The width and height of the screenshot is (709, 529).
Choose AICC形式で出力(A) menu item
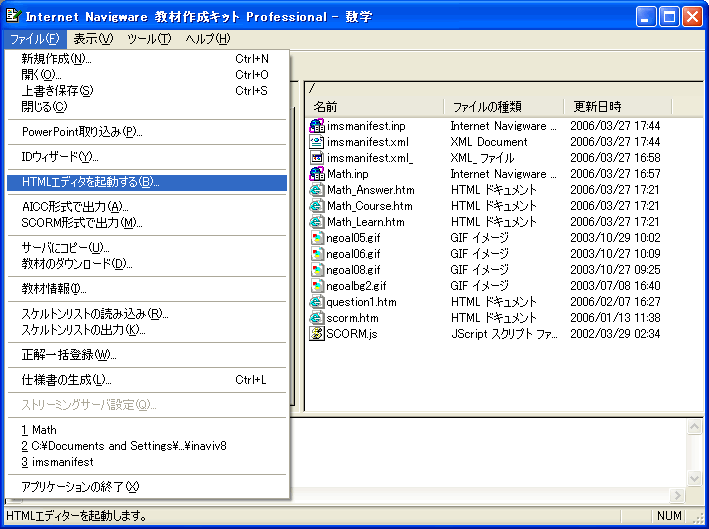(x=147, y=207)
